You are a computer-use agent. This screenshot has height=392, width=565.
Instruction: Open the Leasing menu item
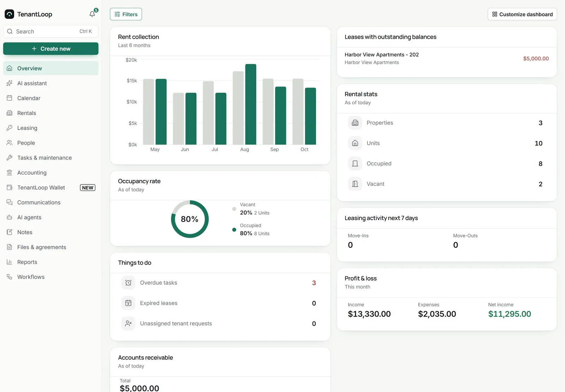pos(51,128)
